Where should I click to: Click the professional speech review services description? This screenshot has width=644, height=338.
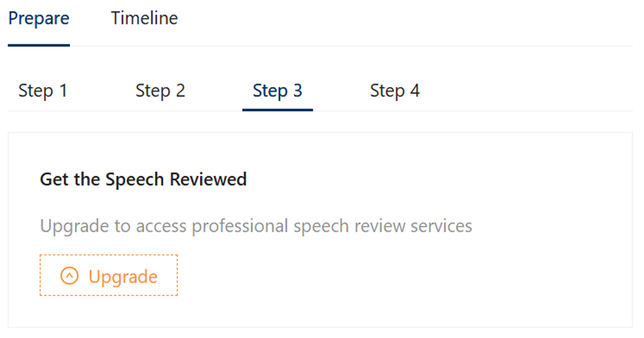pos(256,226)
